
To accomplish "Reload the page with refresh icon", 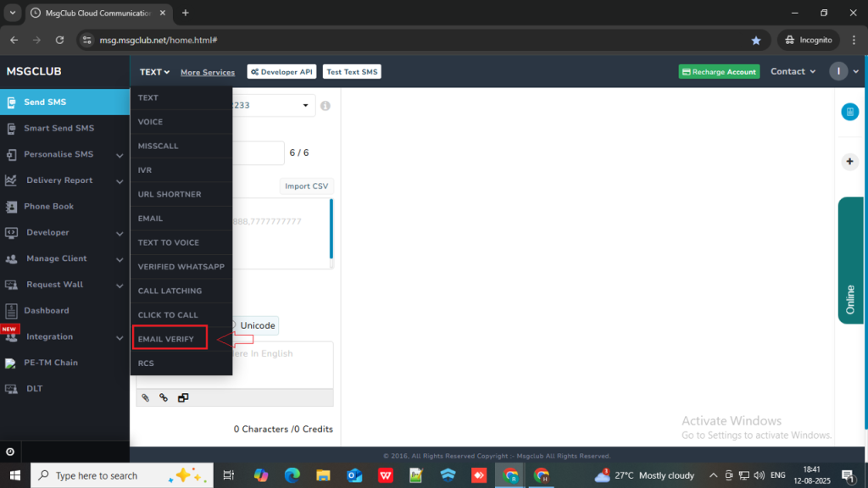I will coord(60,40).
